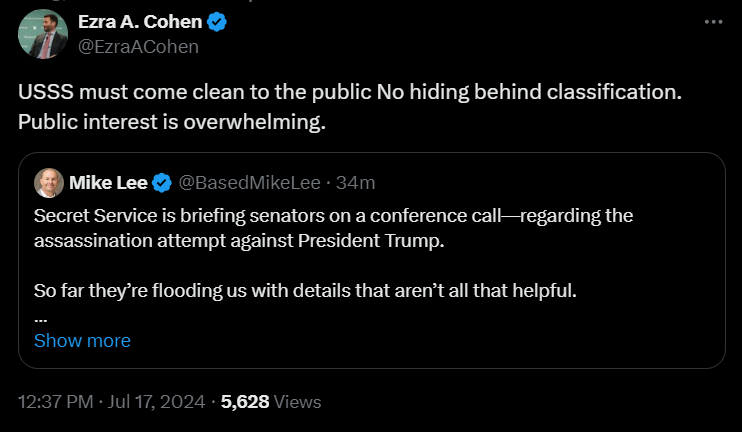Image resolution: width=742 pixels, height=432 pixels.
Task: Click the 34m quoted tweet timestamp
Action: 355,182
